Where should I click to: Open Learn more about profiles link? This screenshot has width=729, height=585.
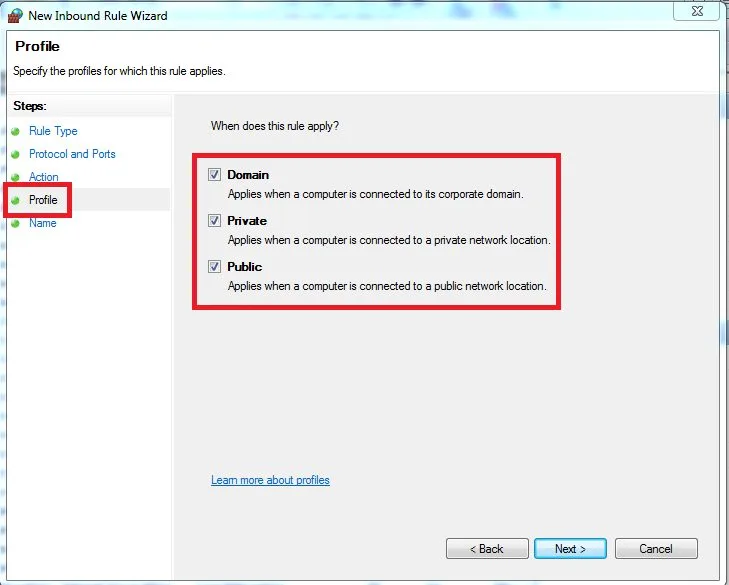[270, 480]
